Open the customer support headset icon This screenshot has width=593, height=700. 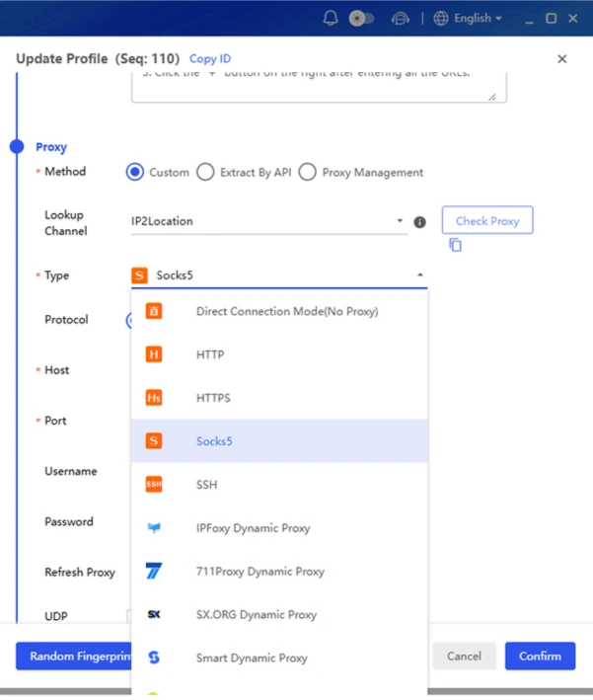point(400,19)
